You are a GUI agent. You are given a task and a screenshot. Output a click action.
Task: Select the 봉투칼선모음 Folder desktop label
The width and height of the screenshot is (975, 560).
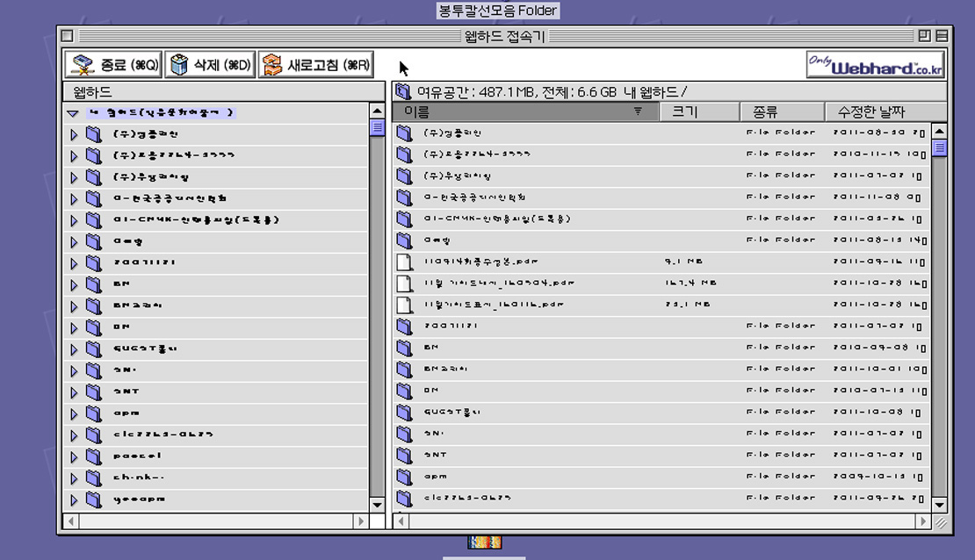[497, 11]
